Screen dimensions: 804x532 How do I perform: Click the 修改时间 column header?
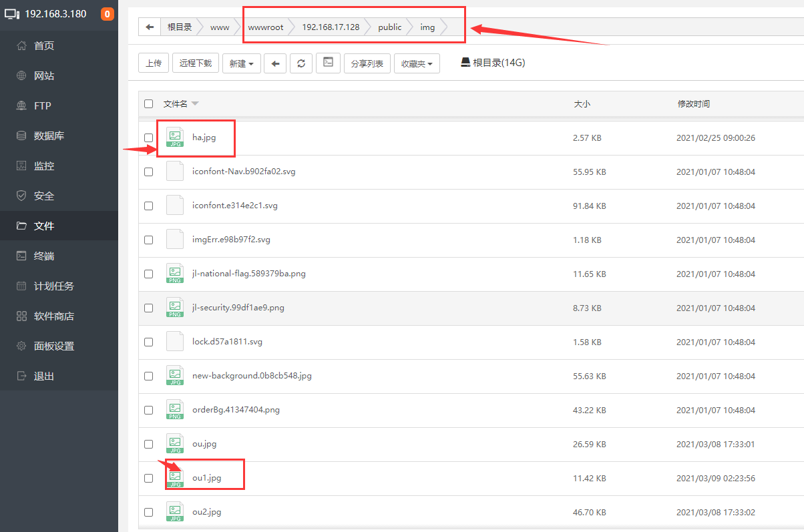(694, 103)
